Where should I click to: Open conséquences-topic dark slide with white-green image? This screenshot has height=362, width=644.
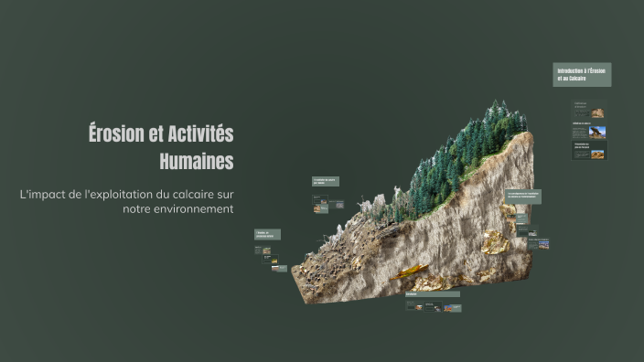(x=527, y=230)
